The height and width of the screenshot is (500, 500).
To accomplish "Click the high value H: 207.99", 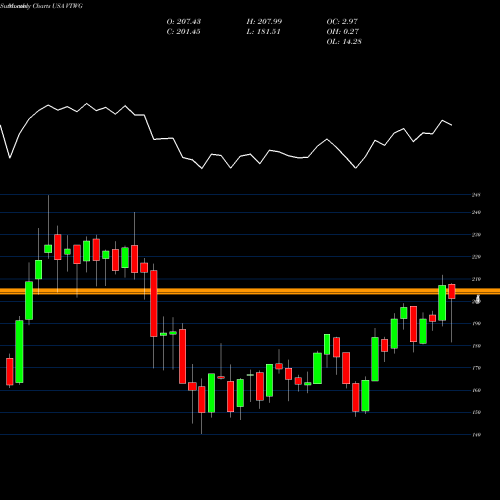I will 264,22.
